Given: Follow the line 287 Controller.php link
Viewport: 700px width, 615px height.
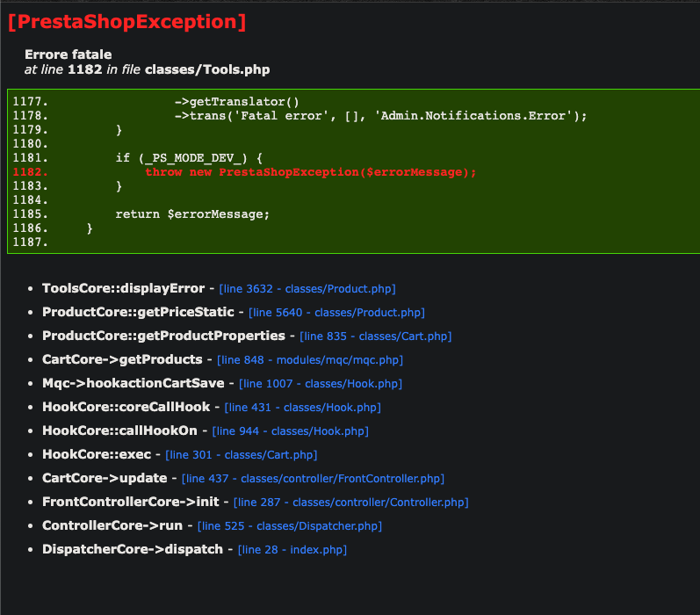Looking at the screenshot, I should click(351, 502).
